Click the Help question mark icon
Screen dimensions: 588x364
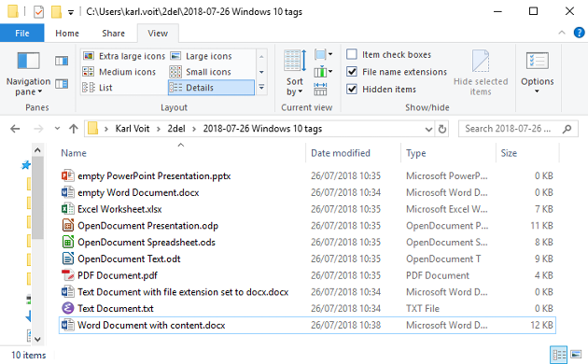point(579,33)
